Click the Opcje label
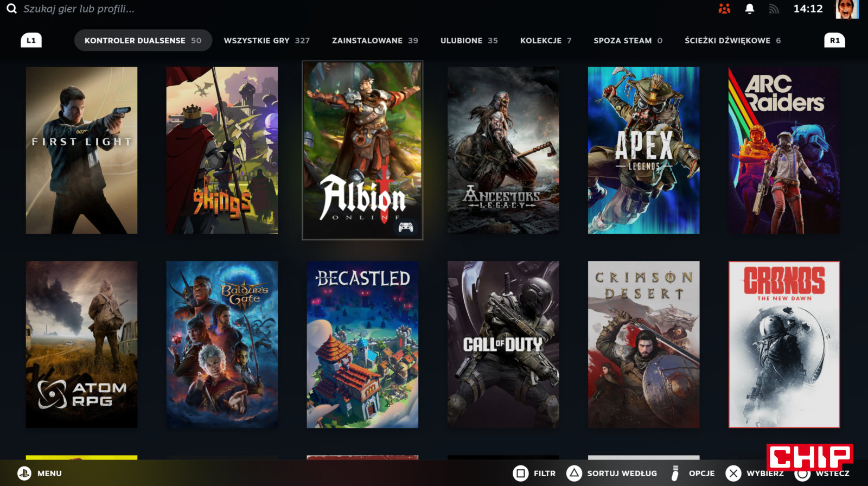The image size is (868, 486). 701,474
